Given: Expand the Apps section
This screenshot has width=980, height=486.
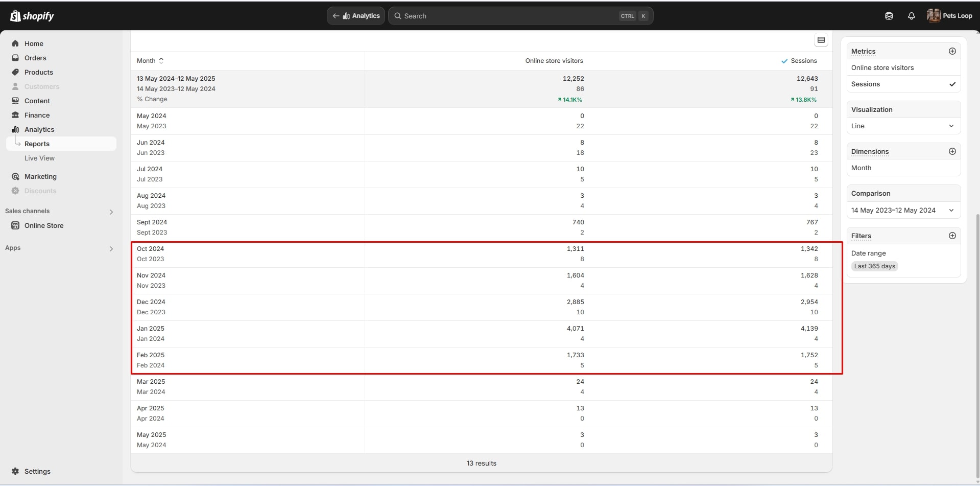Looking at the screenshot, I should pos(111,248).
